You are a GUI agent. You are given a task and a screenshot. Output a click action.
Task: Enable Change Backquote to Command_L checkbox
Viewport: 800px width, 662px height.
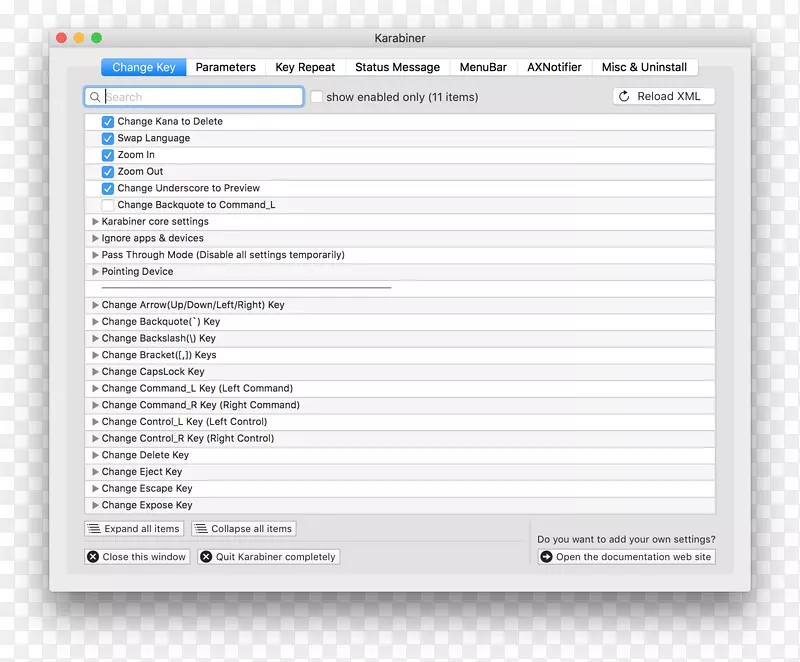point(108,205)
